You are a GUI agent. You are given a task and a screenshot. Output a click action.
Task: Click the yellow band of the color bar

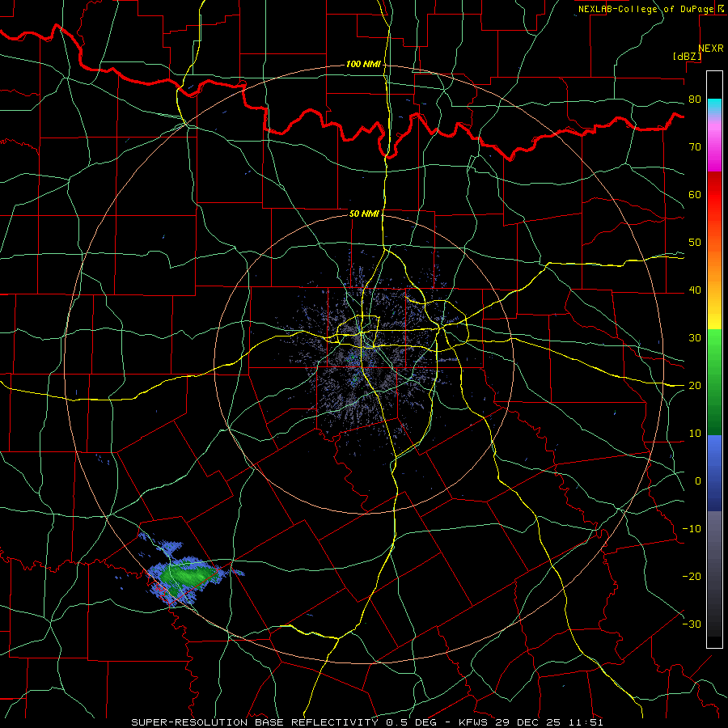(x=714, y=315)
